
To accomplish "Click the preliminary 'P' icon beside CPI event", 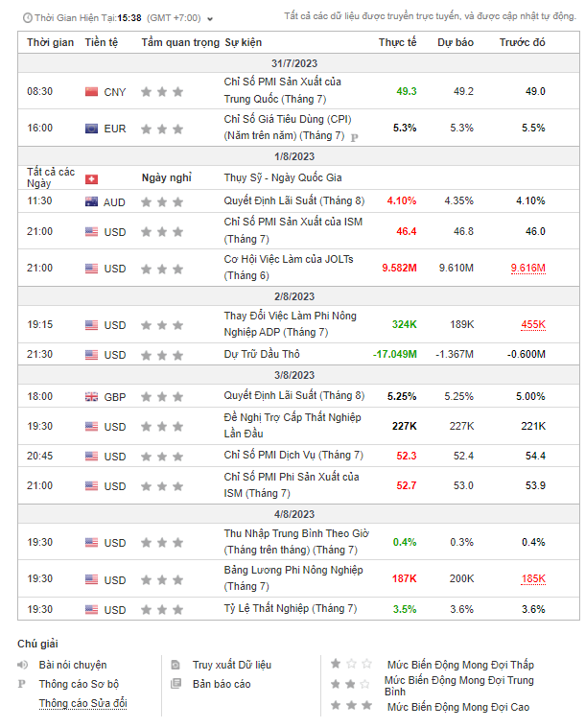I will point(354,137).
